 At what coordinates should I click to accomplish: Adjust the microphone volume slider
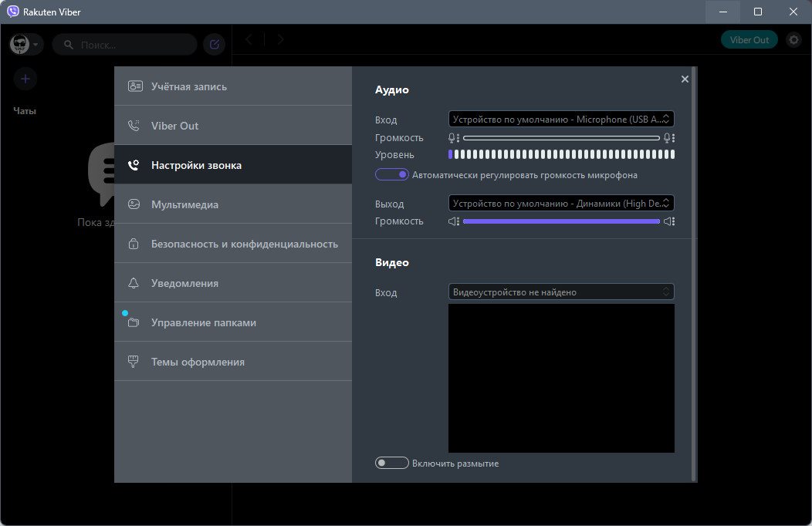561,138
